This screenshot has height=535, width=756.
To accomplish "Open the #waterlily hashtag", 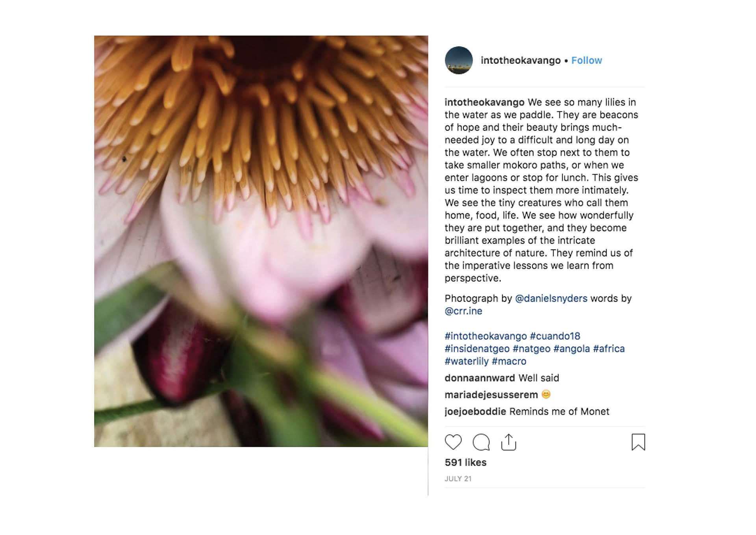I will [x=467, y=361].
